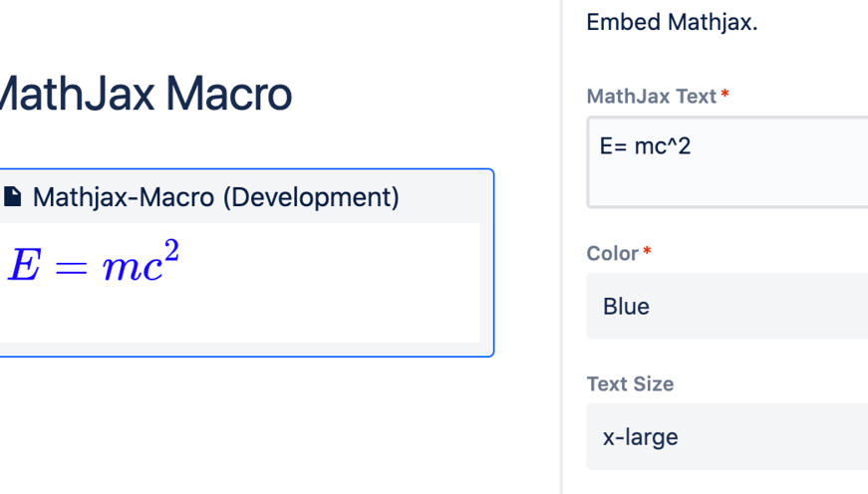Screen dimensions: 868x494
Task: Click the Text Size field label
Action: (x=630, y=383)
